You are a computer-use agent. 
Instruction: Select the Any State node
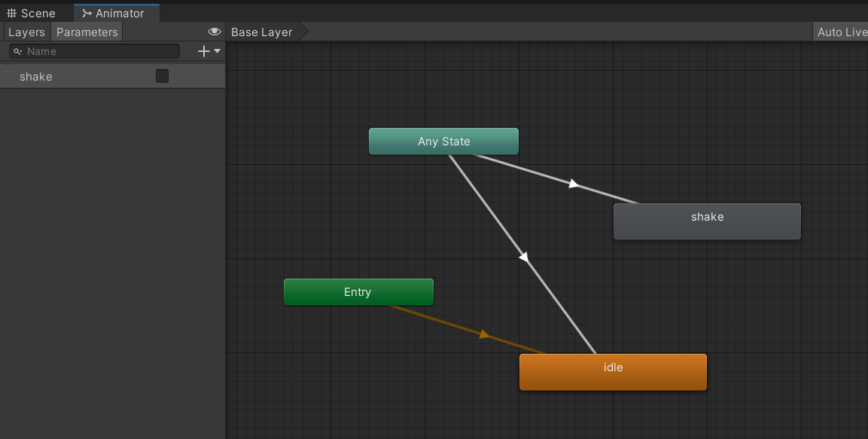pyautogui.click(x=443, y=142)
